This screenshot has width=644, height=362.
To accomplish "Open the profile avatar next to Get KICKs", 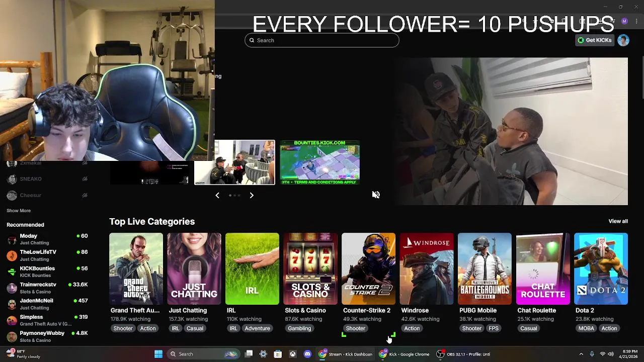I will tap(623, 40).
